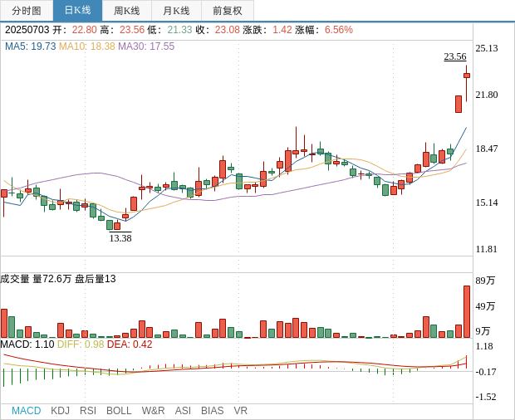Display the BIAS indicator

[x=212, y=411]
